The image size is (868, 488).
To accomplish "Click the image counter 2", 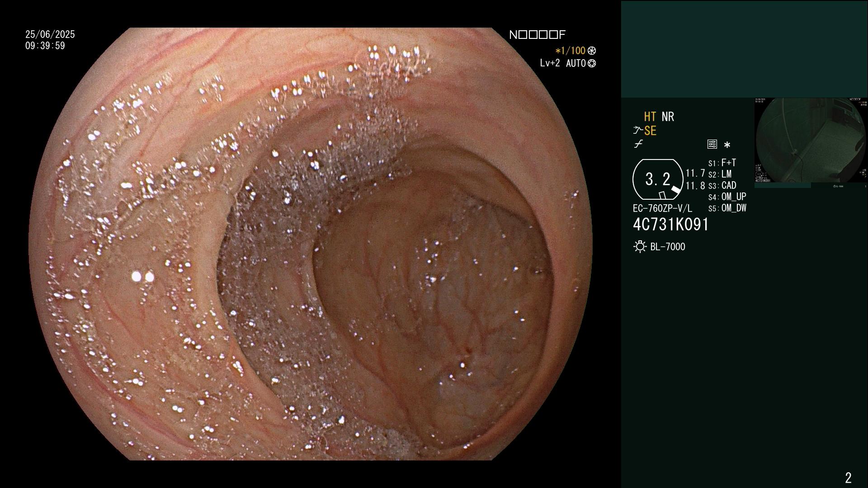I will point(848,478).
